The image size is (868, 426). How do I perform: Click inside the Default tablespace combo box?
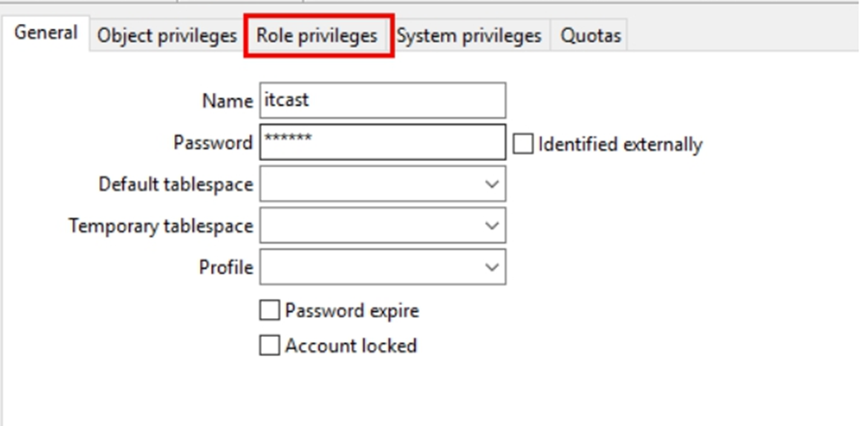383,184
